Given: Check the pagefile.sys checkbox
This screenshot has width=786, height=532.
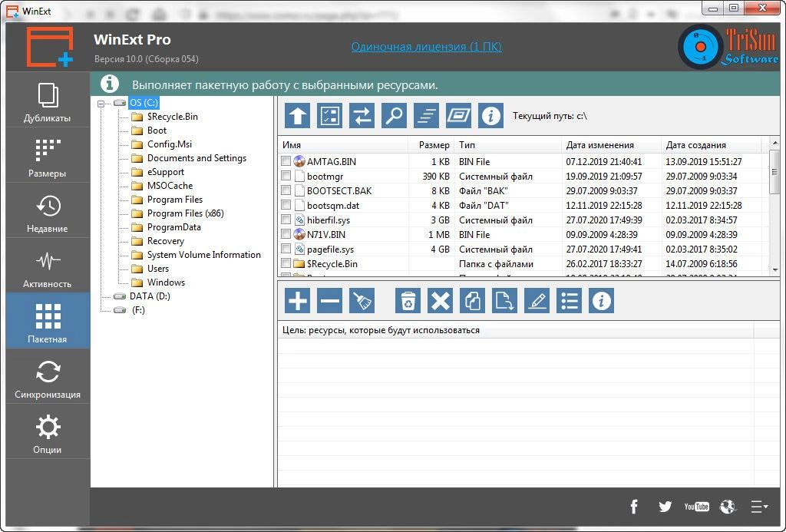Looking at the screenshot, I should [x=286, y=248].
